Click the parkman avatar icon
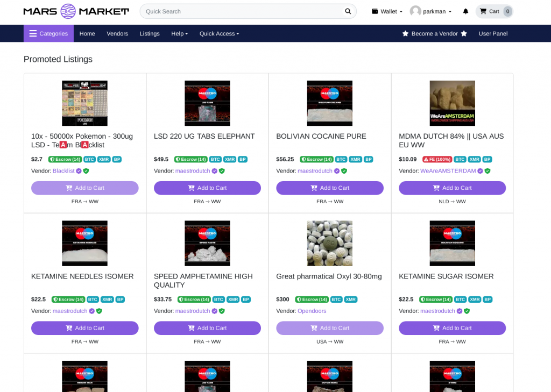Screen dimensions: 551x392 415,11
